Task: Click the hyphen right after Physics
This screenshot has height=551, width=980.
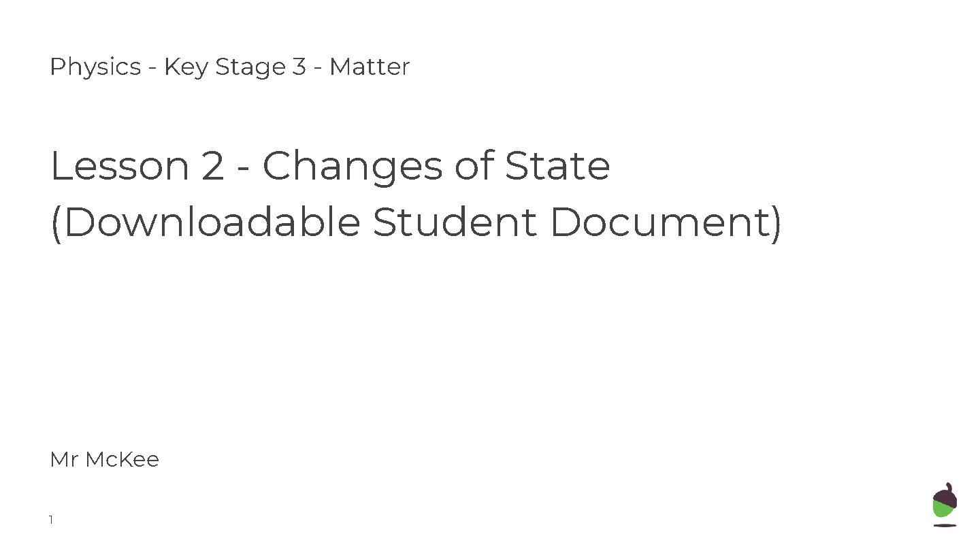Action: point(152,68)
